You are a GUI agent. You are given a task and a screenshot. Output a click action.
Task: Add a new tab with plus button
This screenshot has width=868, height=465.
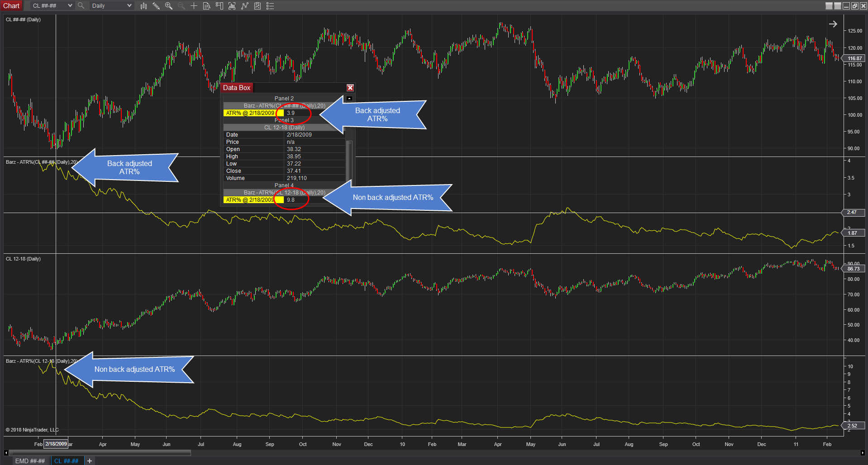pyautogui.click(x=90, y=461)
